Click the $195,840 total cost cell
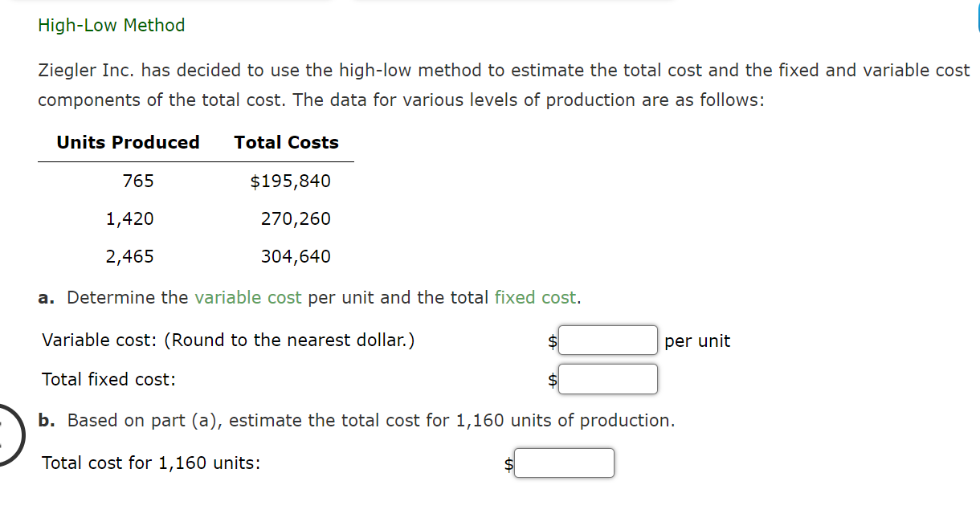Viewport: 980px width, 526px height. click(291, 181)
